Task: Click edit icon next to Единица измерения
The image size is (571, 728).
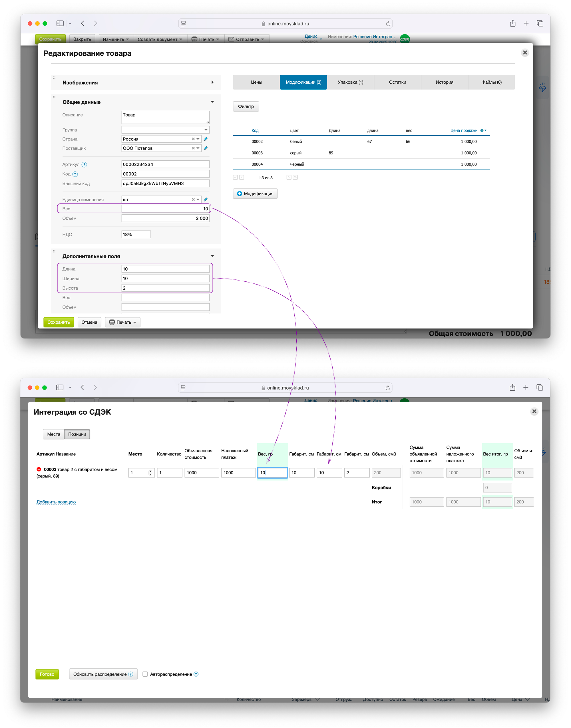Action: pyautogui.click(x=206, y=199)
